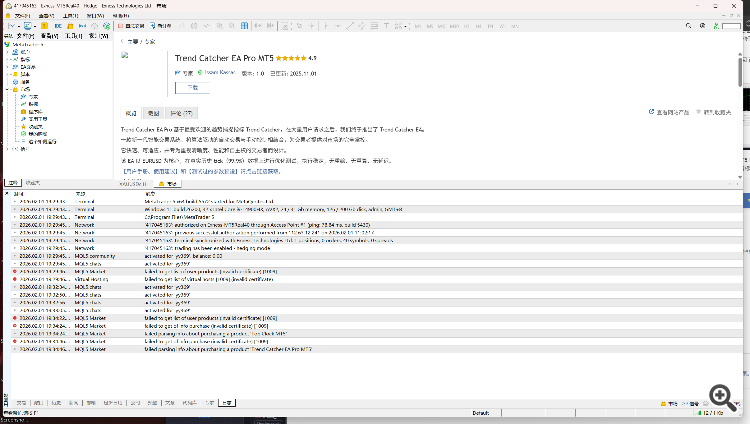The height and width of the screenshot is (424, 750).
Task: Click the Market bag icon in bottom-right toolbox strip
Action: pos(663,404)
